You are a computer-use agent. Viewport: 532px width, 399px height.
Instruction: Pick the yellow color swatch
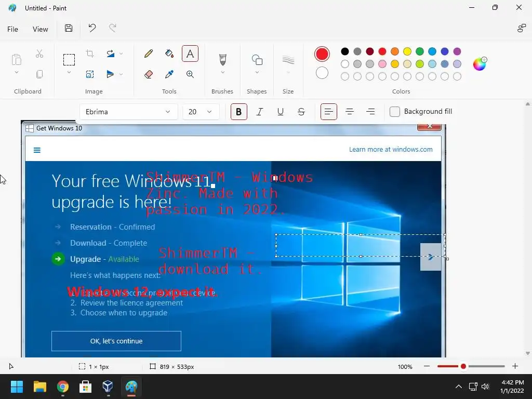407,51
